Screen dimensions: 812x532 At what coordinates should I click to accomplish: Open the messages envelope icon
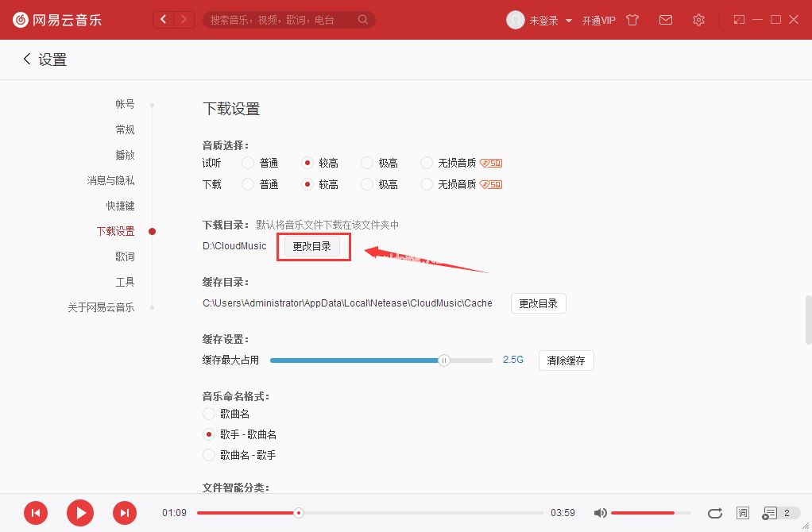666,20
